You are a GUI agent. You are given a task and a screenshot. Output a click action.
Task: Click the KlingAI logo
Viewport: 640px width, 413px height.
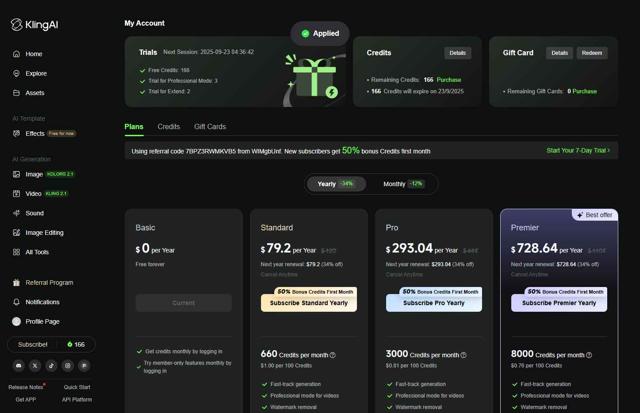pyautogui.click(x=34, y=24)
